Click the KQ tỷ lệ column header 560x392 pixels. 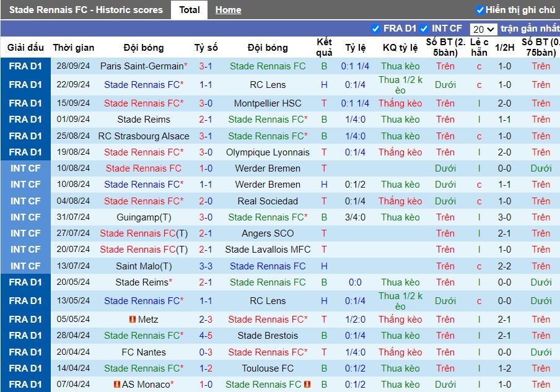click(400, 48)
